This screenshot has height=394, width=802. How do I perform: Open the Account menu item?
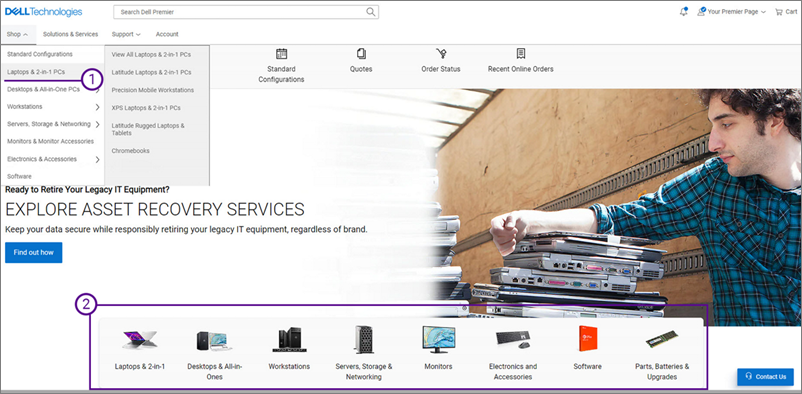pyautogui.click(x=167, y=34)
